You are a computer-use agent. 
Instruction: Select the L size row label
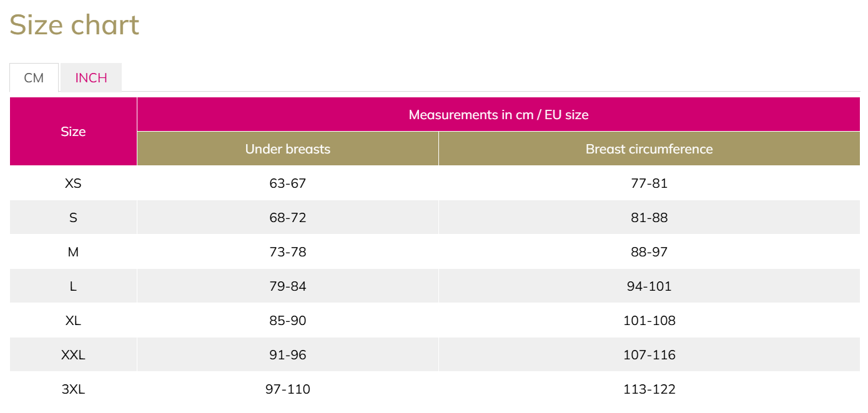coord(73,286)
